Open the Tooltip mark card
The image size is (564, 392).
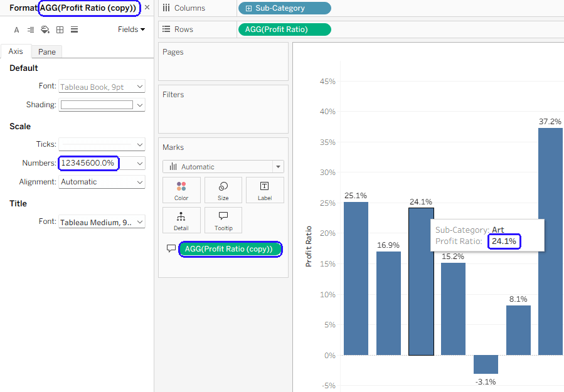[x=223, y=220]
